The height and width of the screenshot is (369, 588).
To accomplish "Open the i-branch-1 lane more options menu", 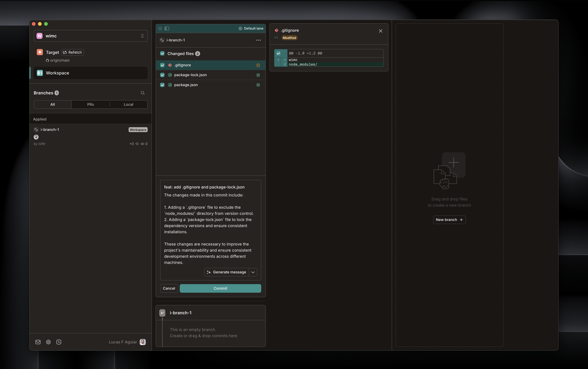I will (x=258, y=40).
